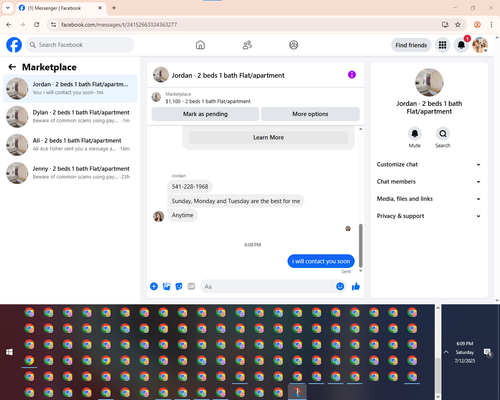Reload the page in Chrome
The width and height of the screenshot is (500, 400).
point(37,24)
